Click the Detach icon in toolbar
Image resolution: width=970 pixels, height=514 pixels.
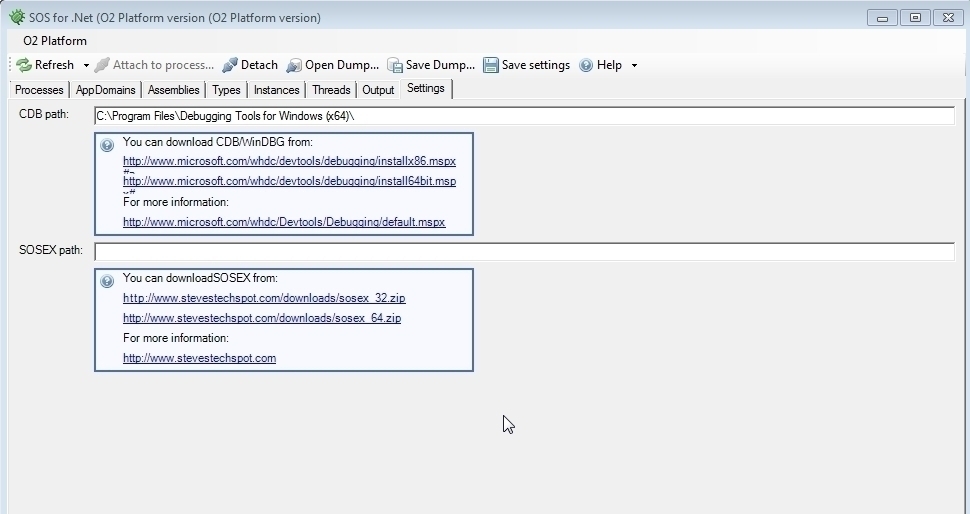pyautogui.click(x=230, y=65)
